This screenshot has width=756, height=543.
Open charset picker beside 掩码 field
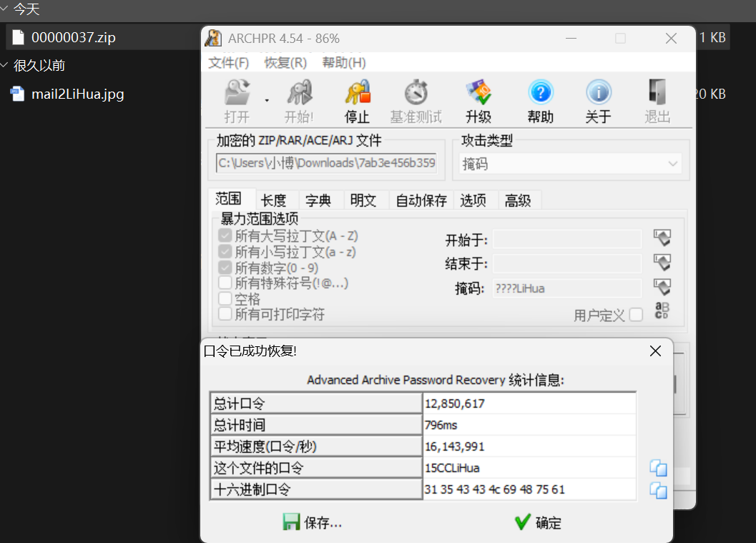click(662, 288)
